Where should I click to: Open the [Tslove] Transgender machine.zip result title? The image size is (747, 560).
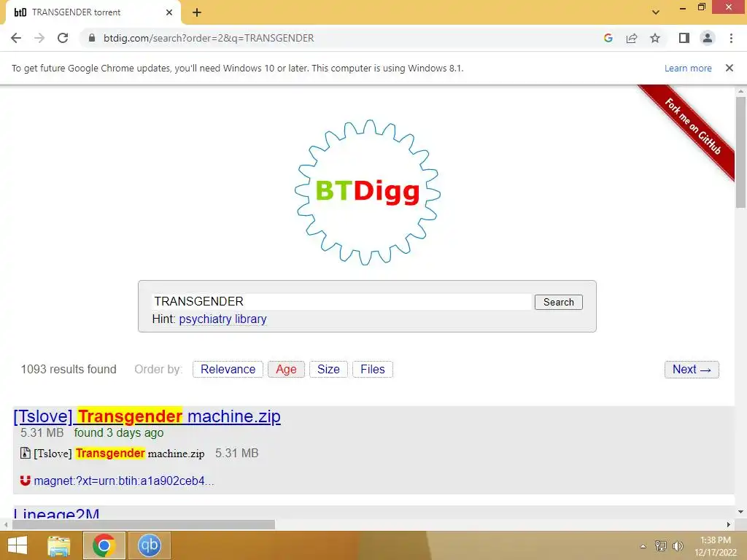(x=147, y=416)
